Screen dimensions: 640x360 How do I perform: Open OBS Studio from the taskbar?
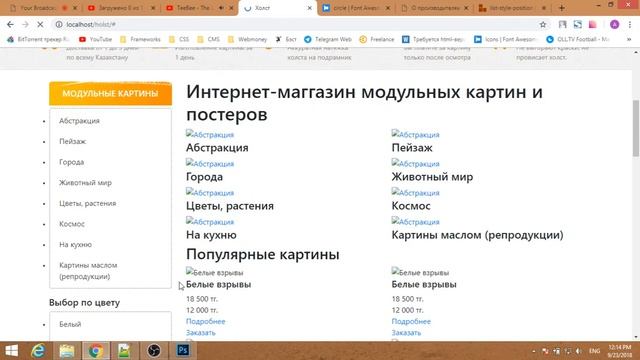pos(154,351)
